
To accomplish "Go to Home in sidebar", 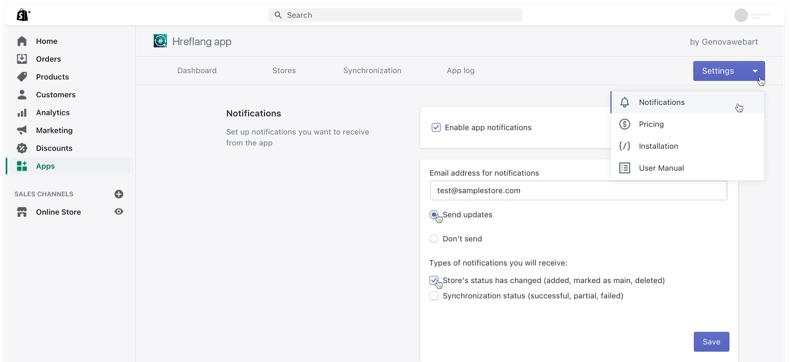I will pos(46,41).
